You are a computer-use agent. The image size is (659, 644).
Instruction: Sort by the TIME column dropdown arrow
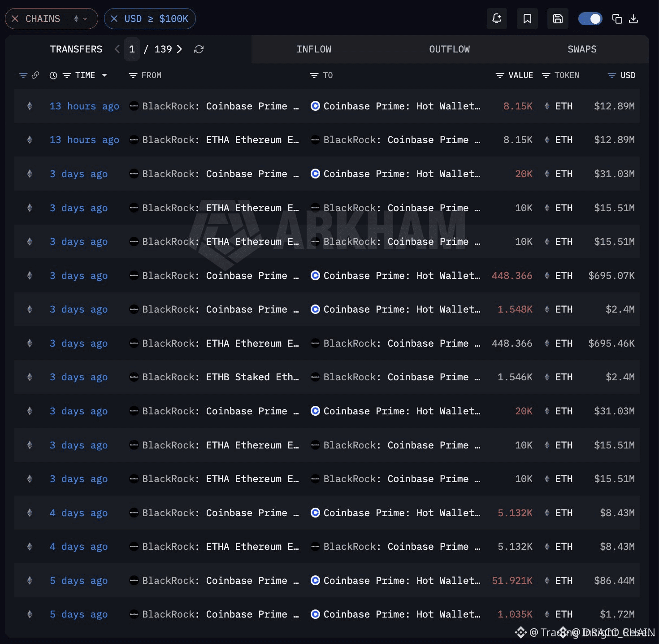(104, 75)
